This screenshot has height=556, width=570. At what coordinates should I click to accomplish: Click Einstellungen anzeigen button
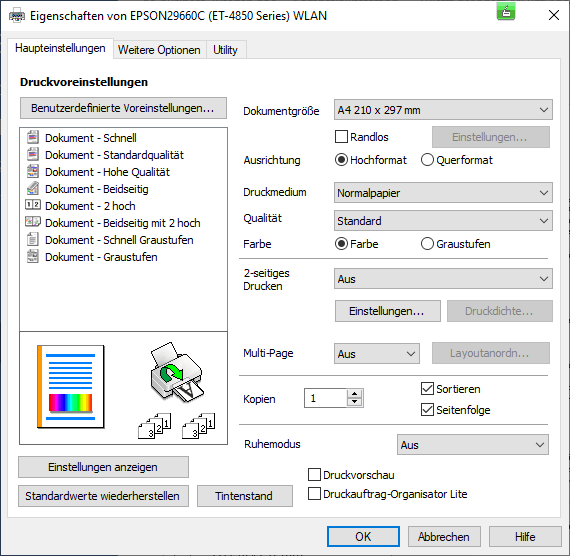[x=103, y=467]
